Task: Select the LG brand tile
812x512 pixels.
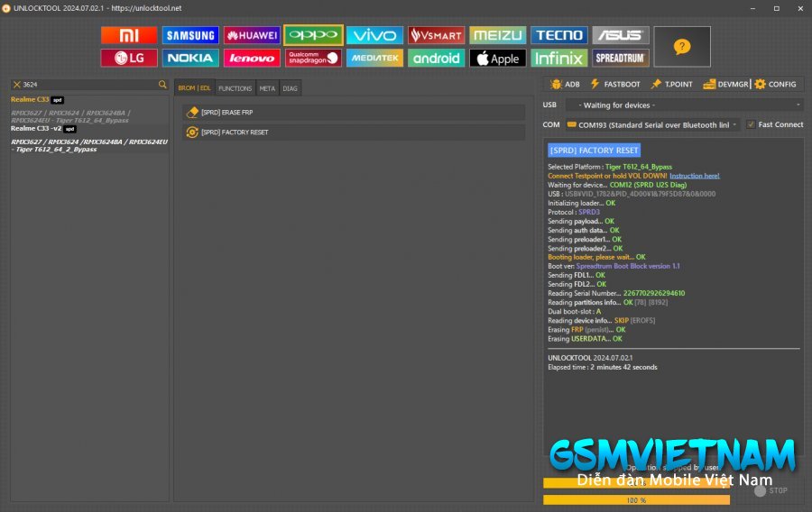Action: tap(129, 58)
